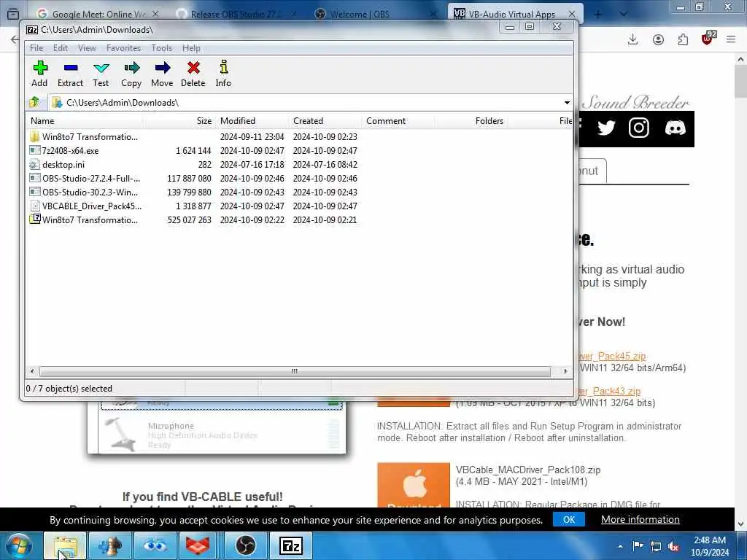Click the Folders column header
The height and width of the screenshot is (560, 747).
(471, 121)
